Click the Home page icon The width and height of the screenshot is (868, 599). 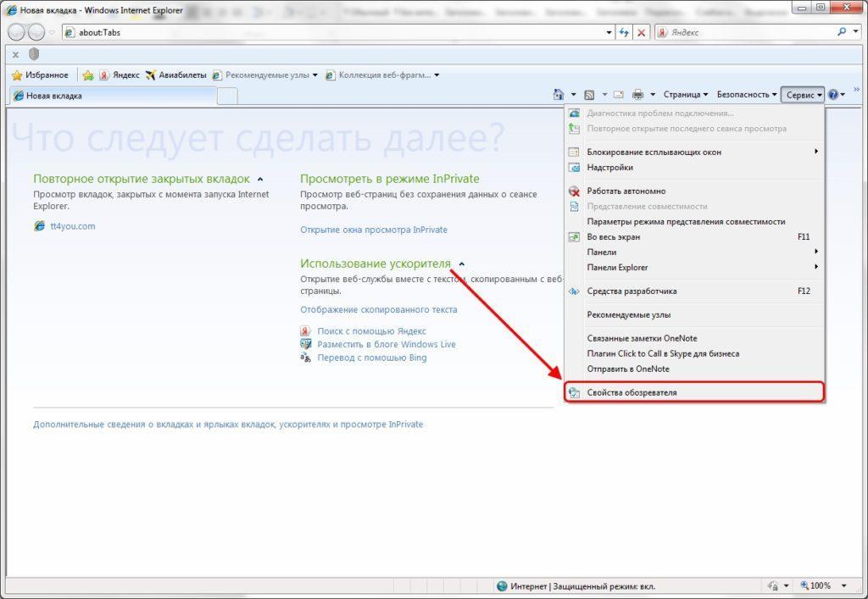coord(559,95)
